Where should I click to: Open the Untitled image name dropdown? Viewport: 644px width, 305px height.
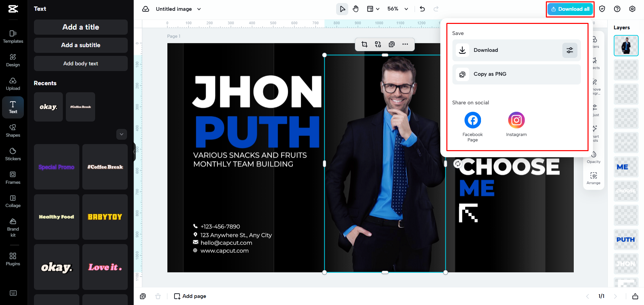(x=199, y=9)
